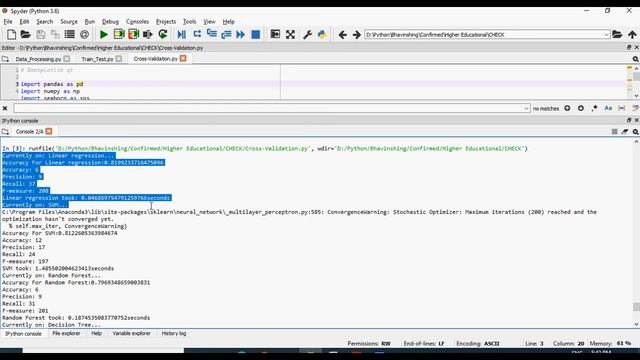Viewport: 640px width, 360px height.
Task: Toggle fullscreen mode with the crossed-arrows icon
Action: coord(290,35)
